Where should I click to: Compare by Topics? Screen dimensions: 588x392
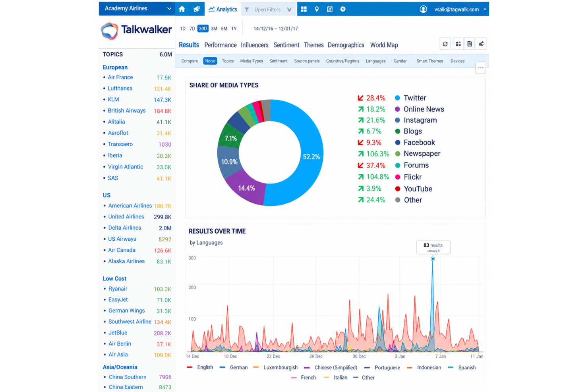tap(228, 61)
